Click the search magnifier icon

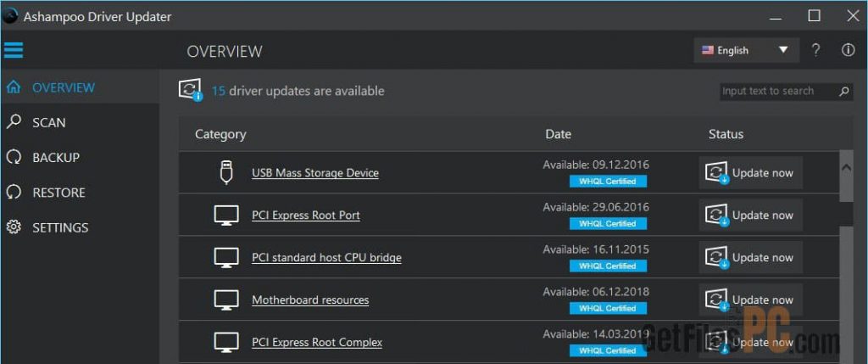point(844,92)
